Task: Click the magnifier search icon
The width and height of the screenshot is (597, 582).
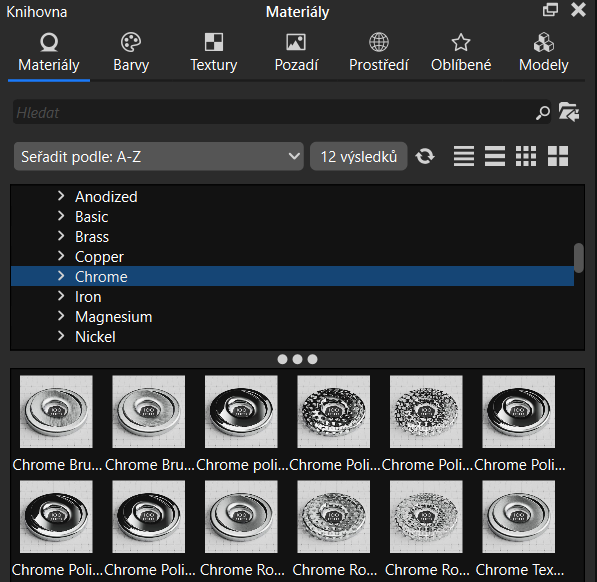Action: (x=543, y=113)
